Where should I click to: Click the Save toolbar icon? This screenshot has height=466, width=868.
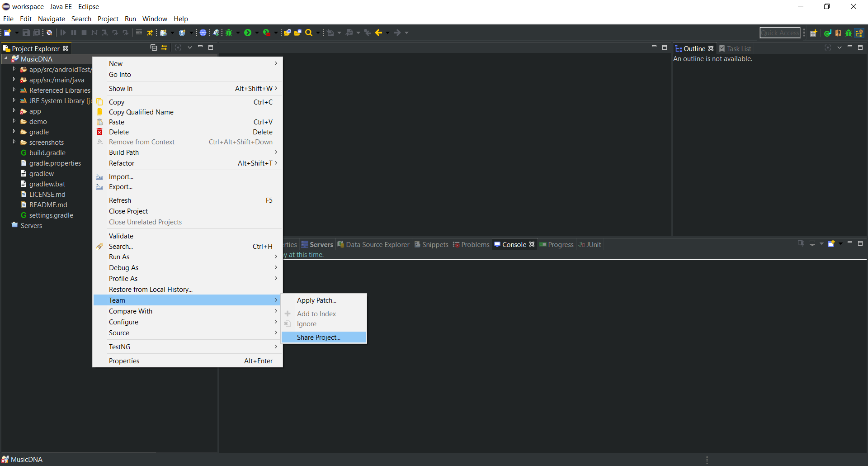26,33
